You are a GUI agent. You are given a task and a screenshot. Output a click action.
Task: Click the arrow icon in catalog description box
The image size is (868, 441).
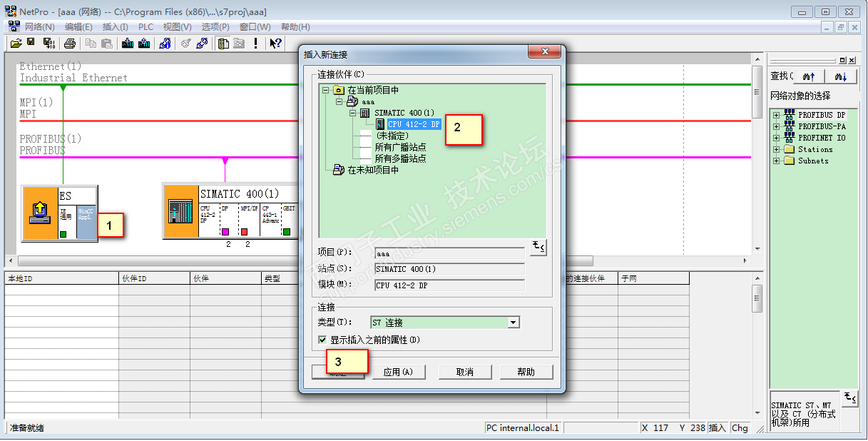pos(849,397)
